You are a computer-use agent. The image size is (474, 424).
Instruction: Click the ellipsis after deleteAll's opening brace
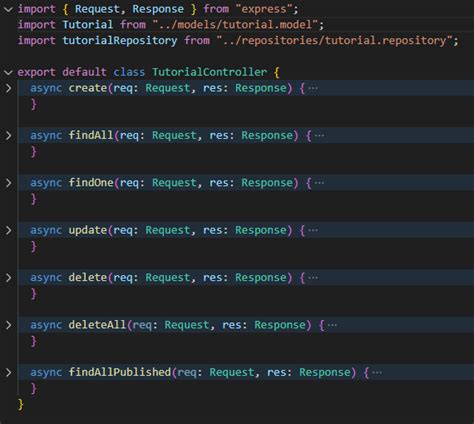click(x=332, y=325)
